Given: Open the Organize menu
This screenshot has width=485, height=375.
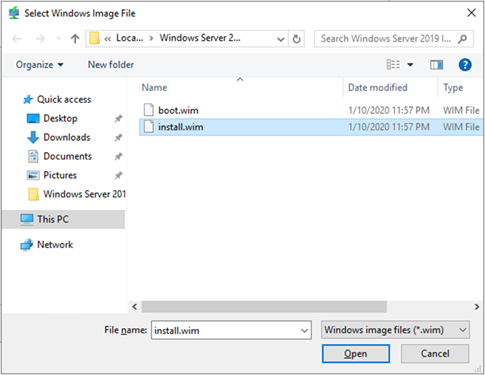Looking at the screenshot, I should pos(39,65).
